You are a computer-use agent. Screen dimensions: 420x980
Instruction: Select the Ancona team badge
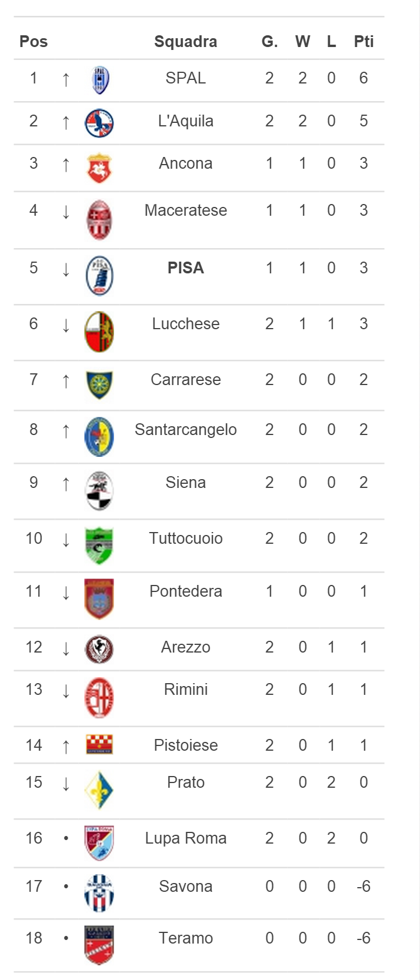pos(99,168)
